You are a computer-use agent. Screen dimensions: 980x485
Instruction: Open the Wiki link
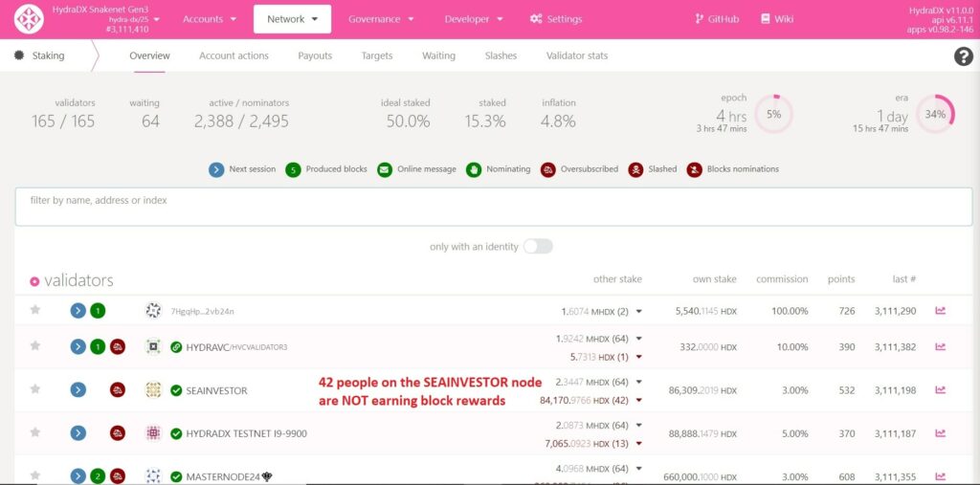click(x=776, y=19)
